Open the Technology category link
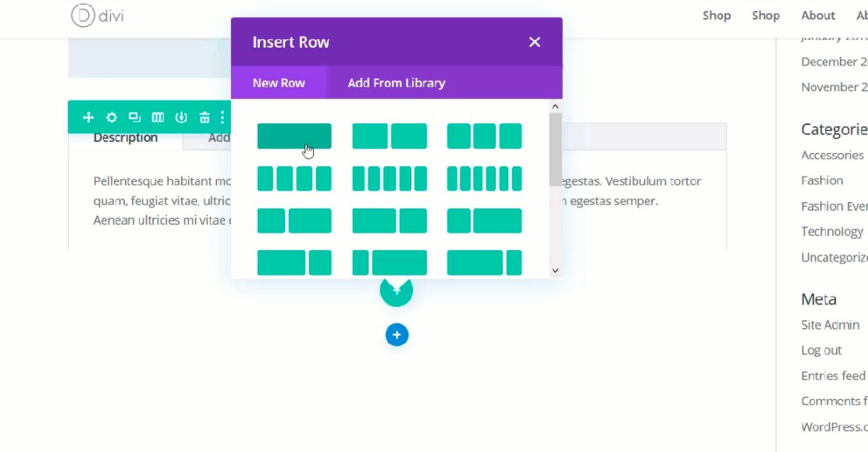Screen dimensions: 868x452 [x=832, y=232]
